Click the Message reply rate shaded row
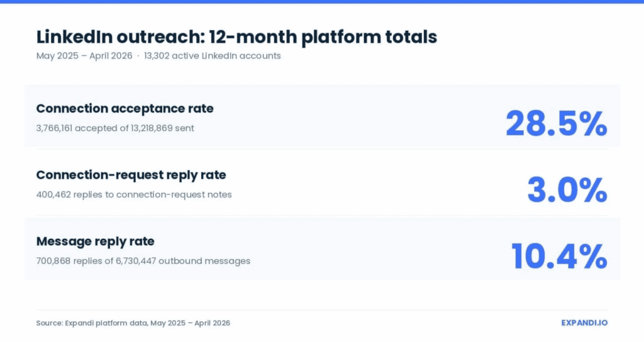 tap(322, 249)
